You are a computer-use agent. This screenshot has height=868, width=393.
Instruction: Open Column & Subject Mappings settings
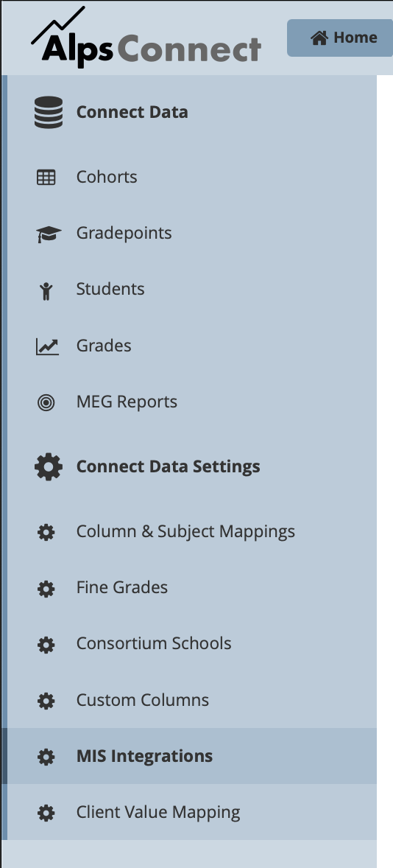(x=185, y=532)
